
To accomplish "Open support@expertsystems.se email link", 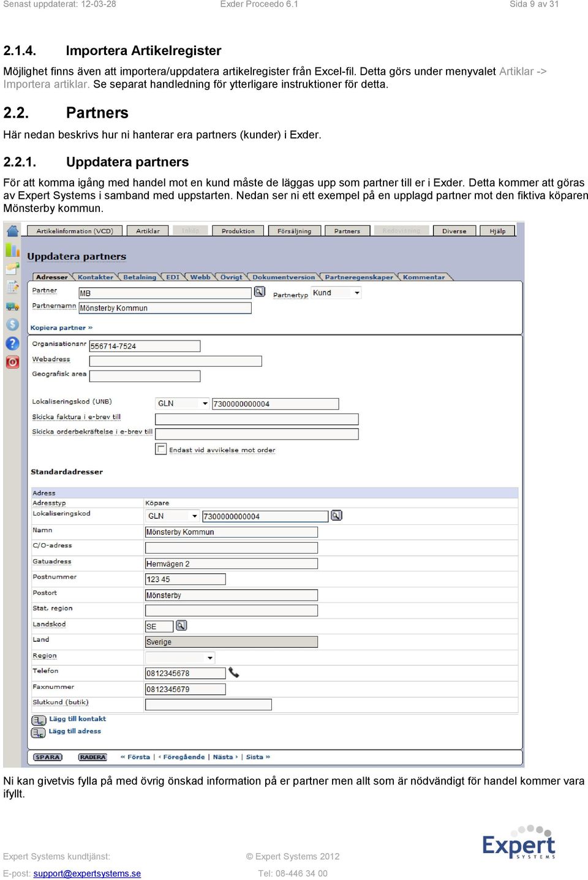I will (x=87, y=873).
